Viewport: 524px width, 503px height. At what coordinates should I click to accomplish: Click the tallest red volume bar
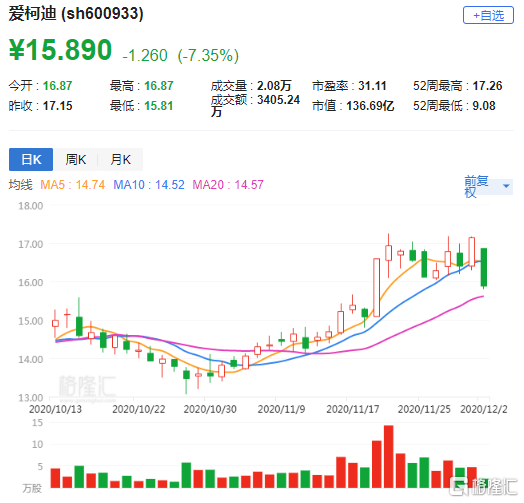(x=388, y=457)
